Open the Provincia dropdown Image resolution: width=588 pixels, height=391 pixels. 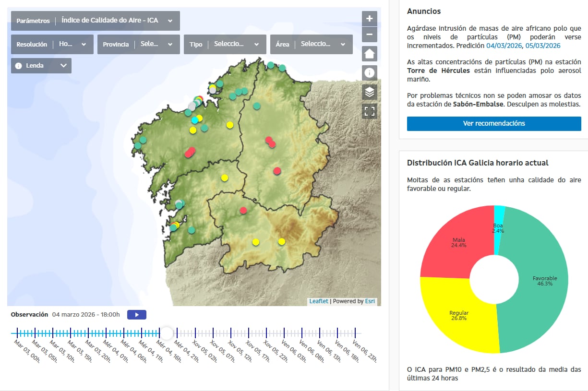(x=138, y=44)
